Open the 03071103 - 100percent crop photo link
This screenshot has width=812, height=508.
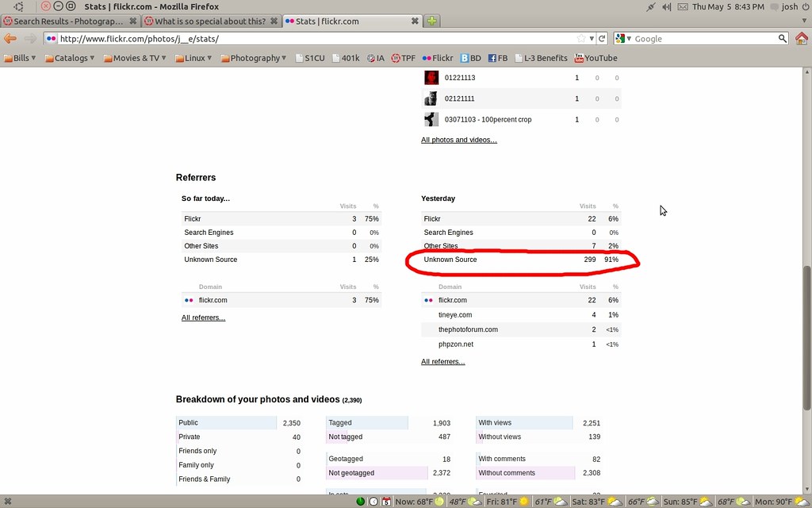[x=488, y=120]
